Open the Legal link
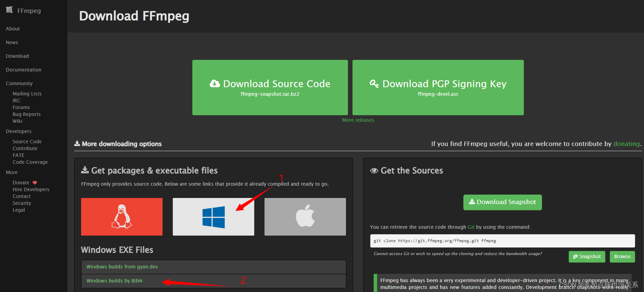Viewport: 644px width, 292px height. point(19,210)
